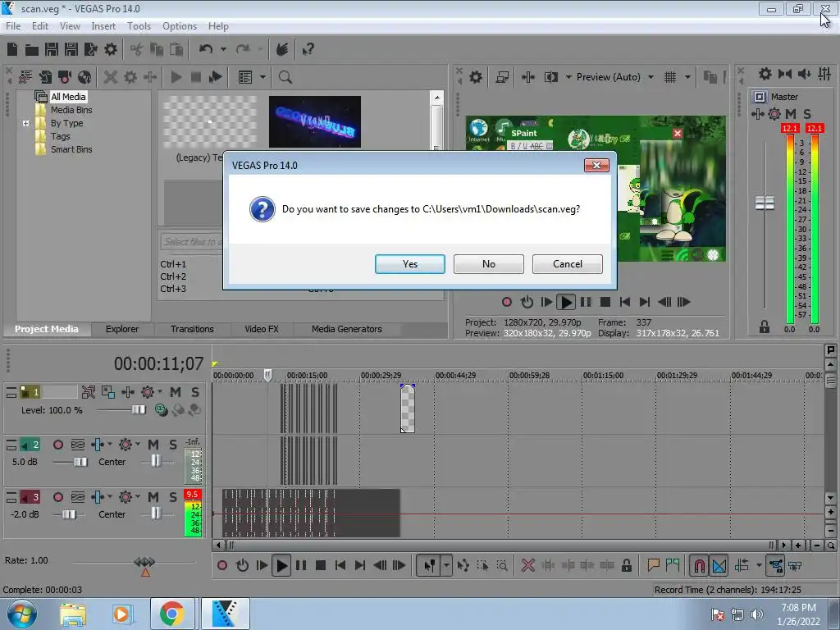Toggle Mute on audio track 3
This screenshot has width=840, height=630.
pos(153,497)
